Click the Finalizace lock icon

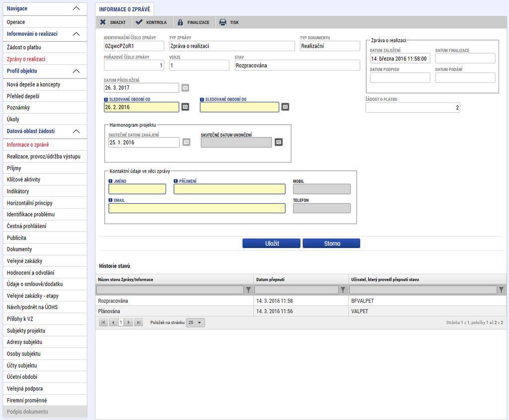click(180, 22)
